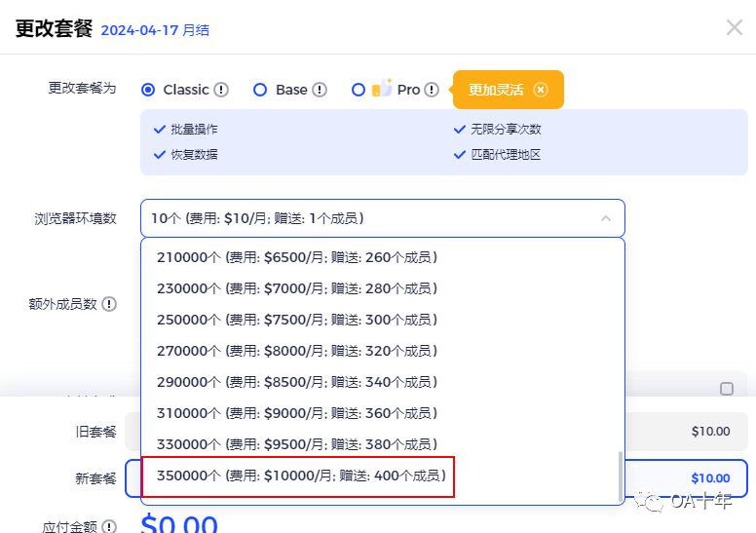756x533 pixels.
Task: Select the Pro plan radio button
Action: 359,90
